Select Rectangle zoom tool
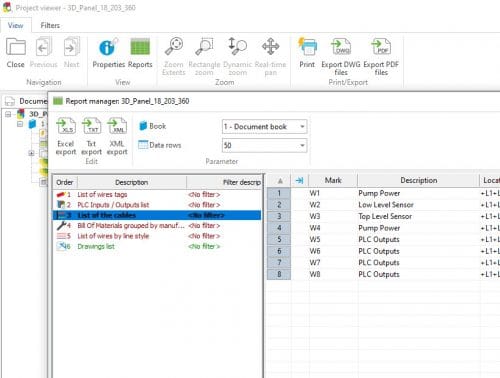The height and width of the screenshot is (378, 500). (x=204, y=46)
